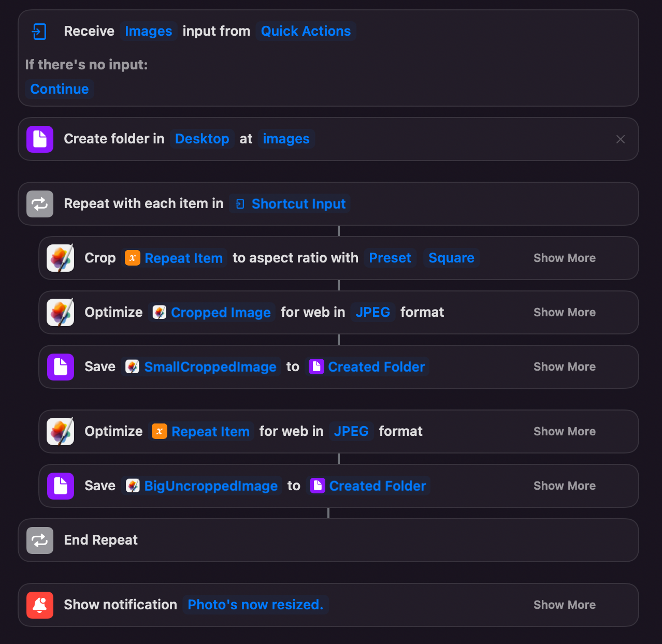Click the End Repeat icon

40,540
